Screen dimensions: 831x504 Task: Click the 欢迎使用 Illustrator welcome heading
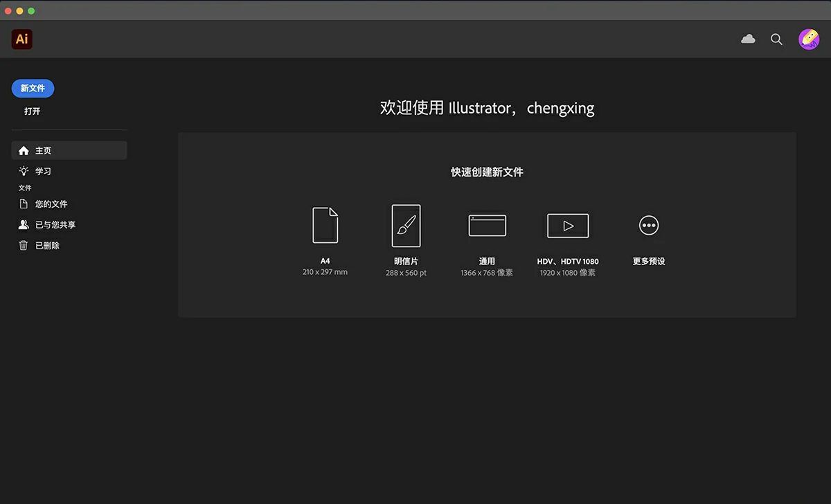[487, 108]
